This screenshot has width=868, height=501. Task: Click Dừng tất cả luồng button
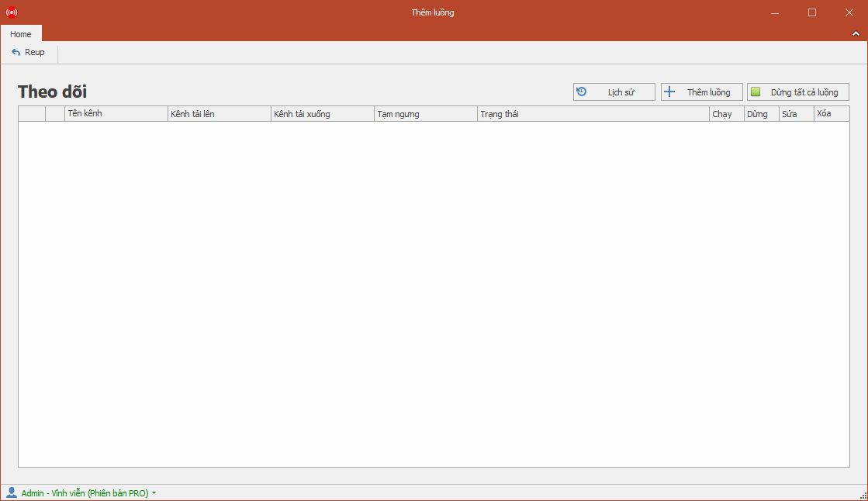point(797,92)
